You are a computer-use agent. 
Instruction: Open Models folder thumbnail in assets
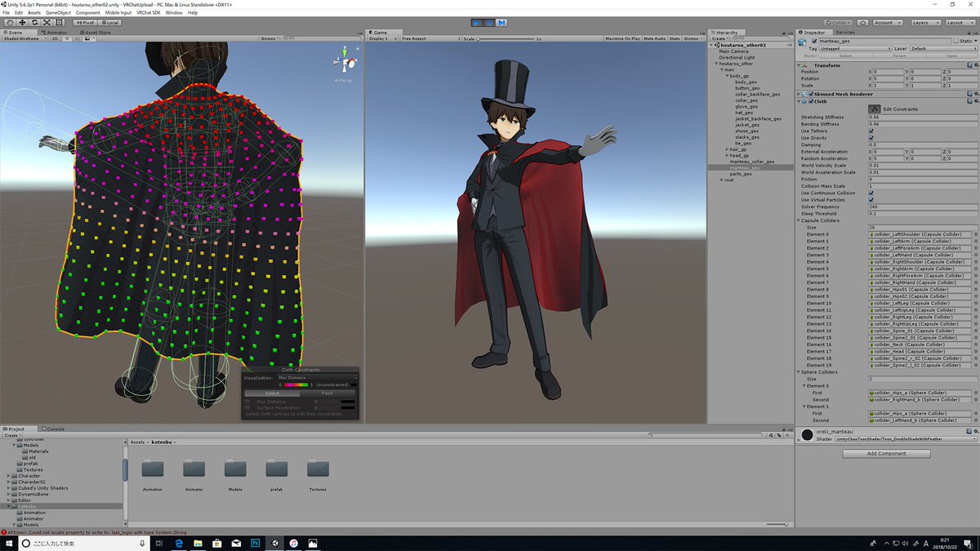point(235,469)
